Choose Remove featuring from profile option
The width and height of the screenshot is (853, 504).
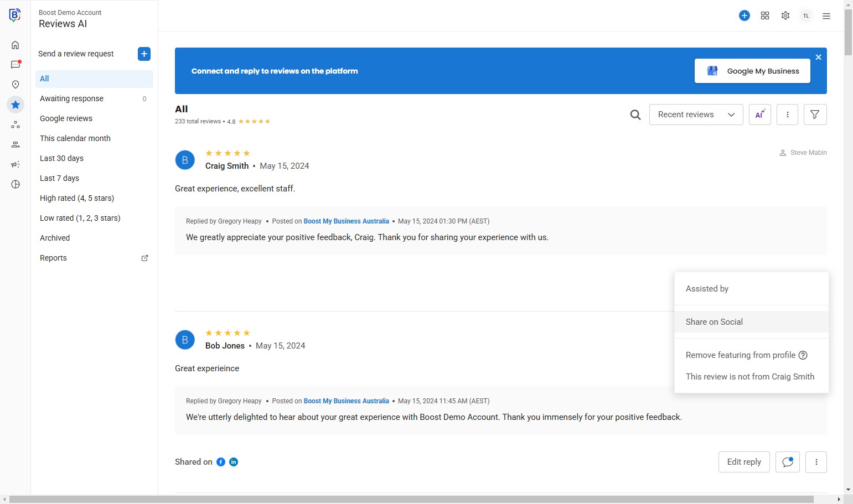[x=740, y=355]
